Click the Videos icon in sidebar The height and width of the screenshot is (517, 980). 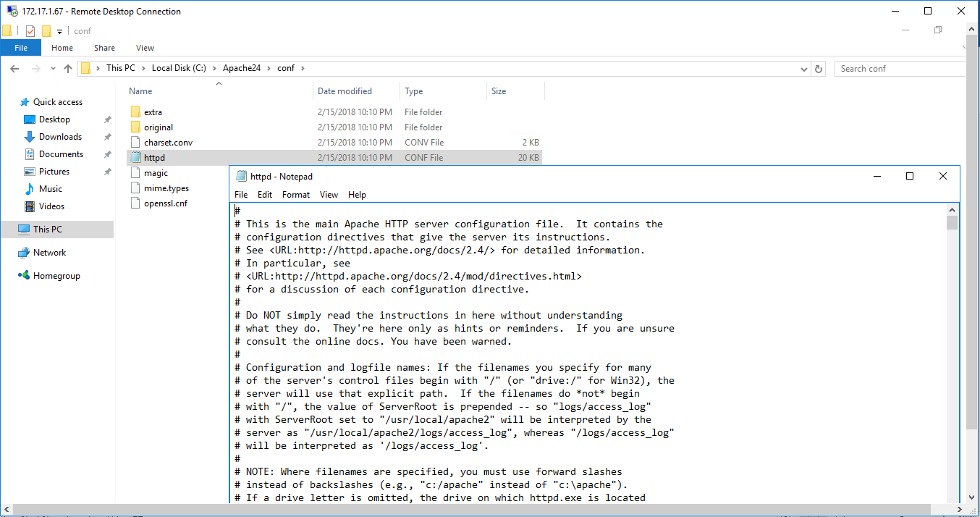pyautogui.click(x=30, y=206)
